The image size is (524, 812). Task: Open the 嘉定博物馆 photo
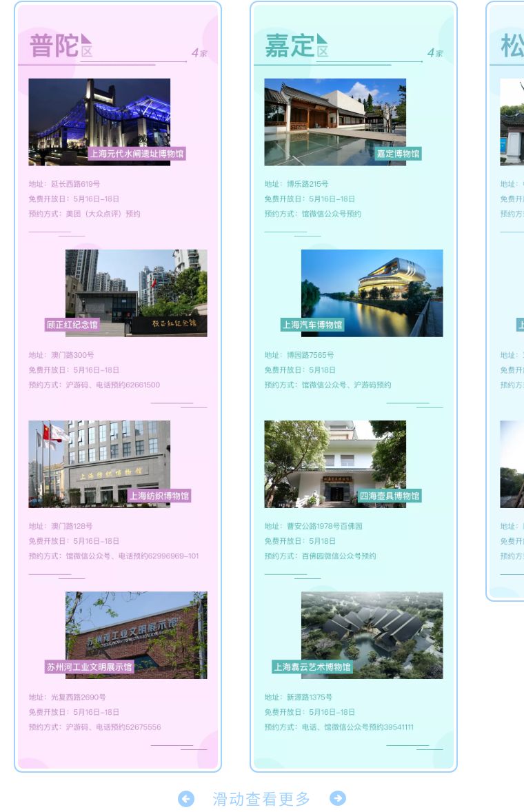(335, 122)
